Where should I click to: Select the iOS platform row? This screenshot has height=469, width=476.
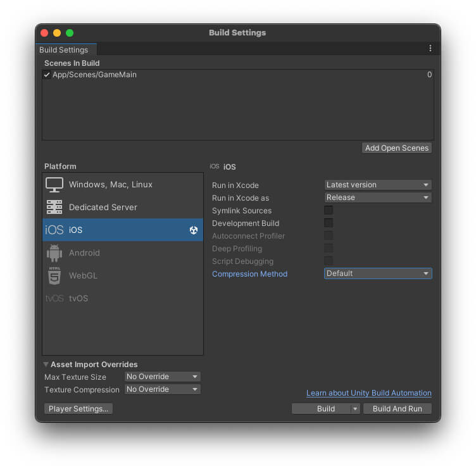pos(123,230)
